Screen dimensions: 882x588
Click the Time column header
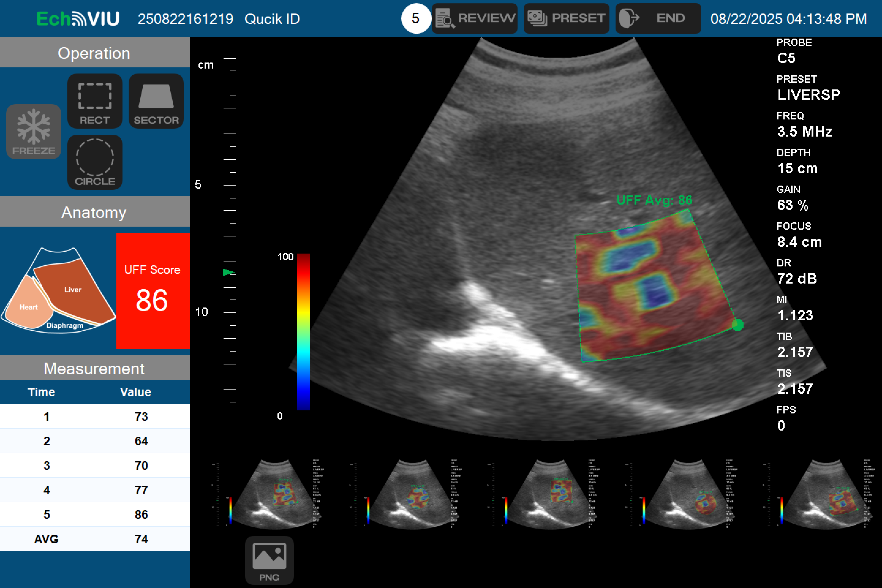(41, 392)
